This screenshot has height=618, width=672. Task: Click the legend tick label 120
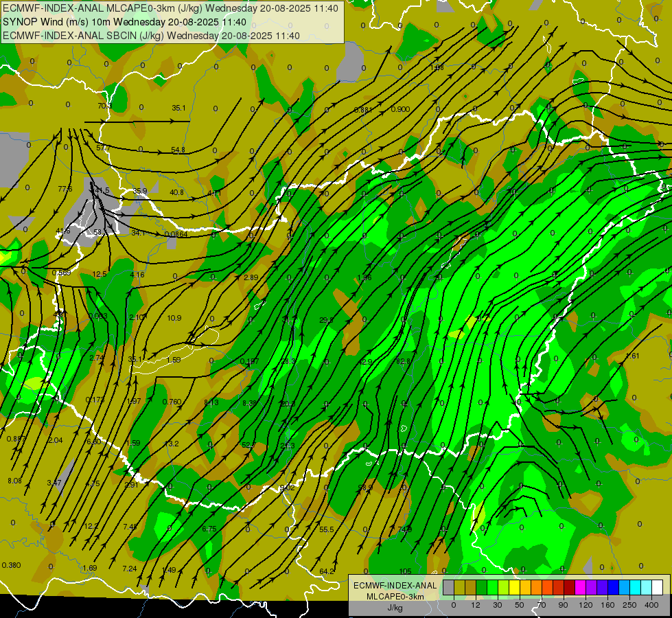(586, 605)
